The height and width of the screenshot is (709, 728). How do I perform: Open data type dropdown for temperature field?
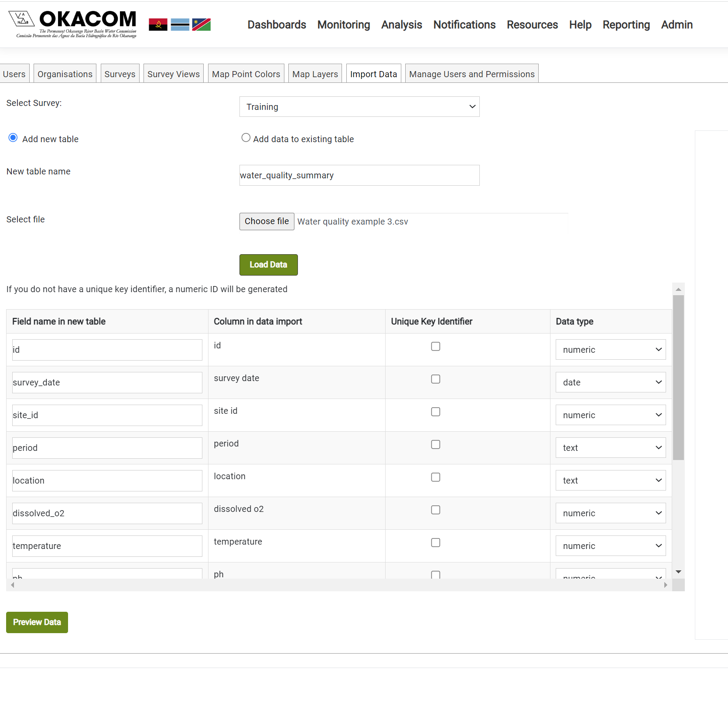(x=611, y=546)
